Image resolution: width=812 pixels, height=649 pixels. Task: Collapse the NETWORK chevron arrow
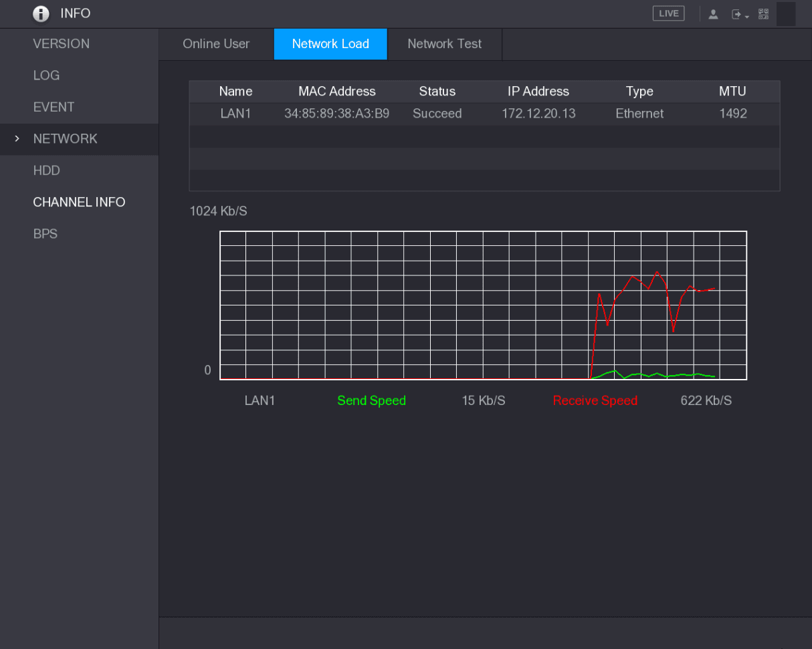click(17, 139)
